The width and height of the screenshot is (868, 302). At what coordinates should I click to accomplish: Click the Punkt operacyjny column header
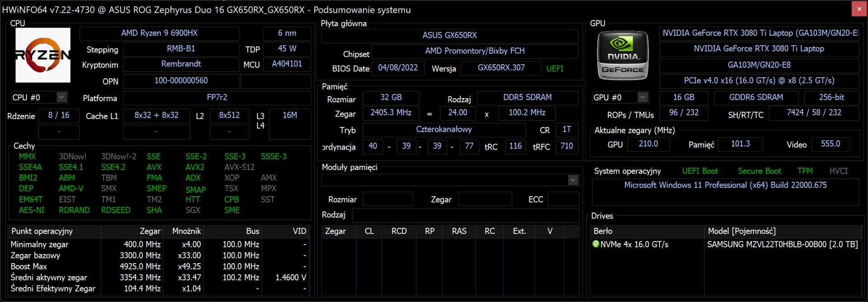54,231
